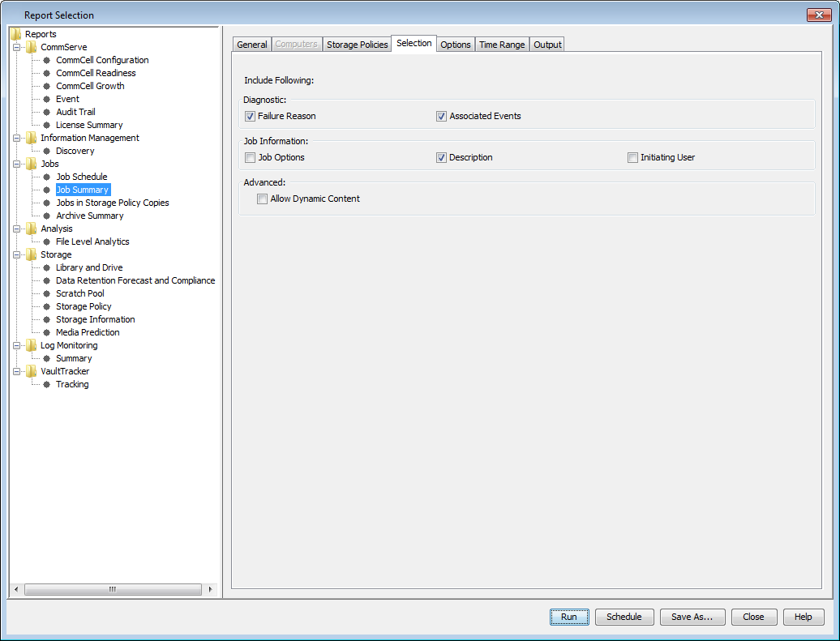Click the bullet icon beside Archive Summary
This screenshot has width=840, height=641.
tap(46, 216)
